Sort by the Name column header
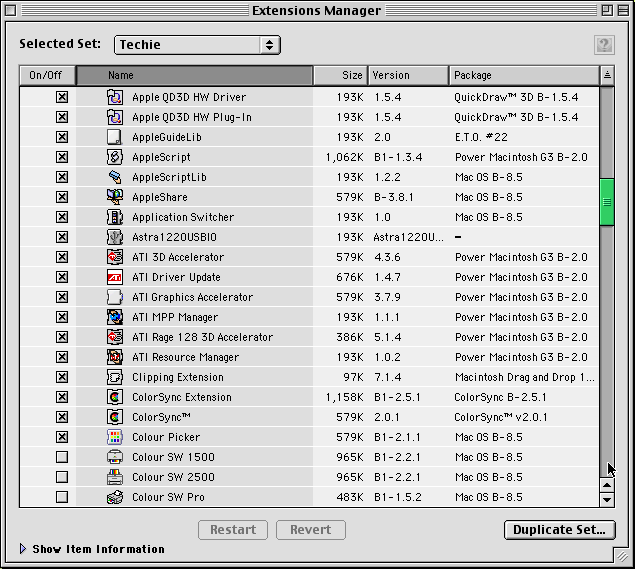Screen dimensions: 635x569 pyautogui.click(x=194, y=75)
